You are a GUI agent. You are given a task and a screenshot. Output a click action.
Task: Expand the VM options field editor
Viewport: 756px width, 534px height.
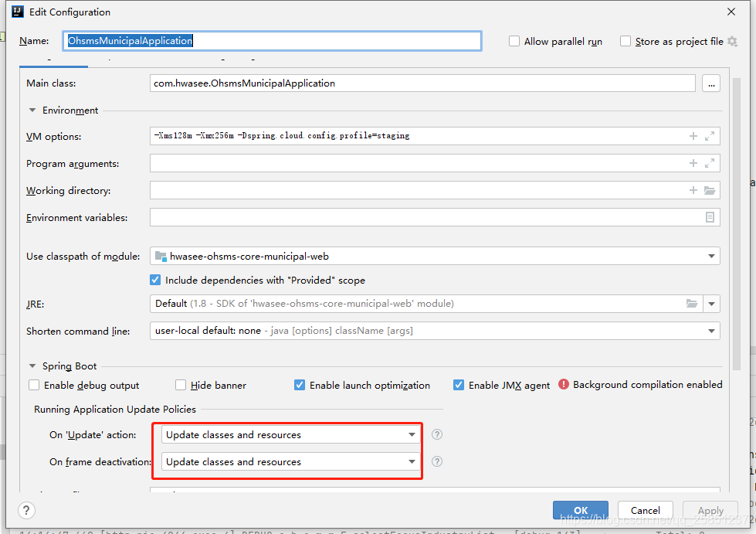tap(710, 136)
